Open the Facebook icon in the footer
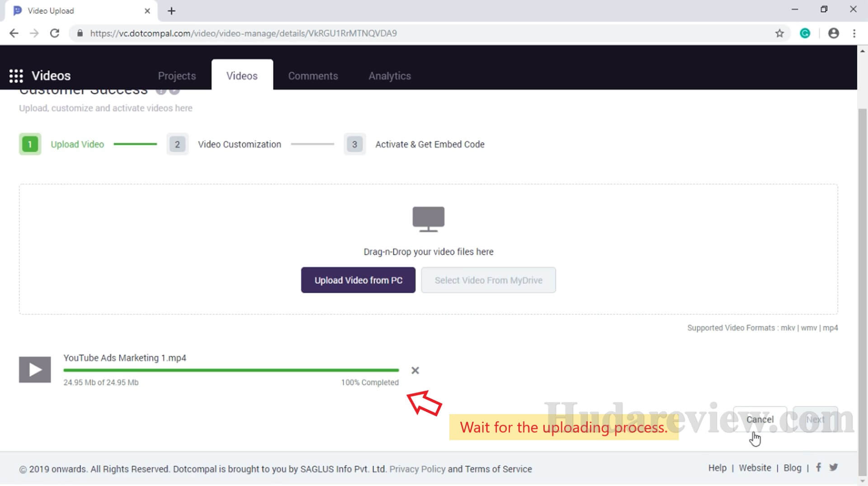Image resolution: width=868 pixels, height=486 pixels. coord(818,467)
